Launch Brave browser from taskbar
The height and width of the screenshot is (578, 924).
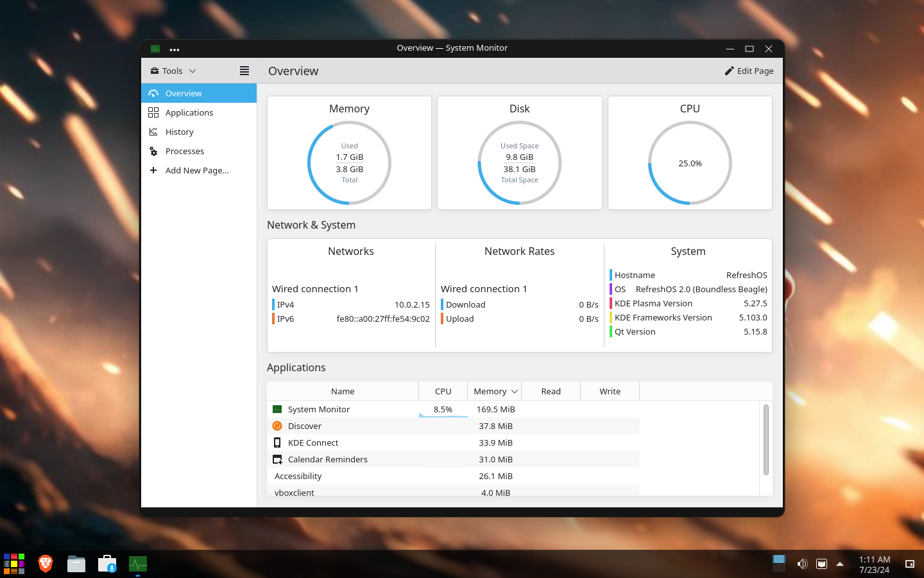coord(45,564)
